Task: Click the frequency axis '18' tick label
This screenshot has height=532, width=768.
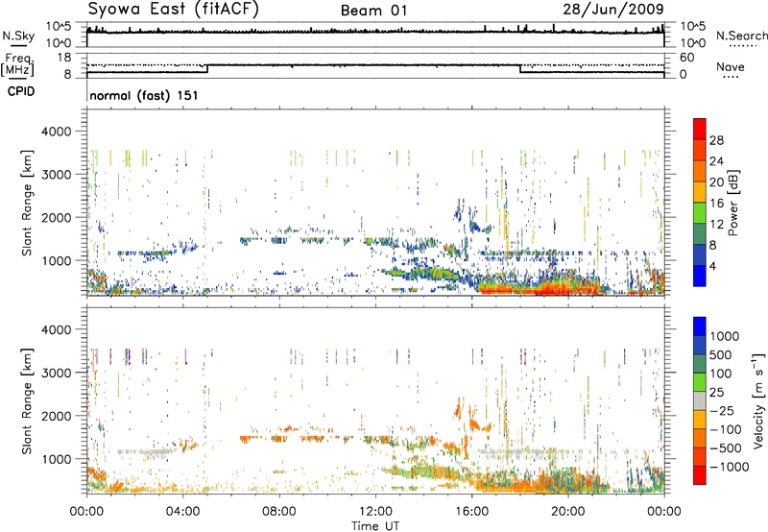Action: (x=64, y=58)
